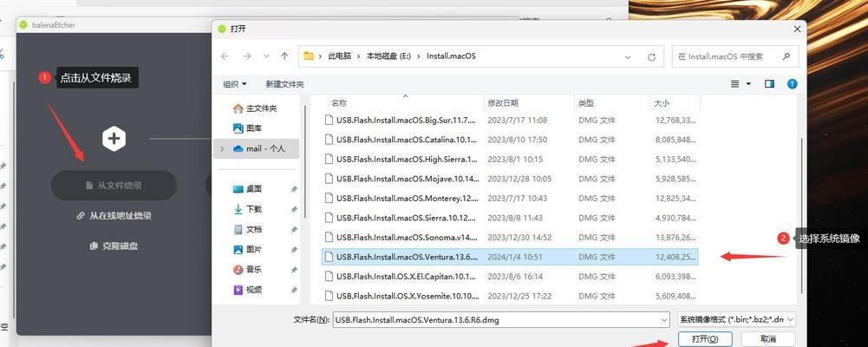Open 桌面 in the navigation pane
Image resolution: width=868 pixels, height=347 pixels.
click(x=248, y=189)
